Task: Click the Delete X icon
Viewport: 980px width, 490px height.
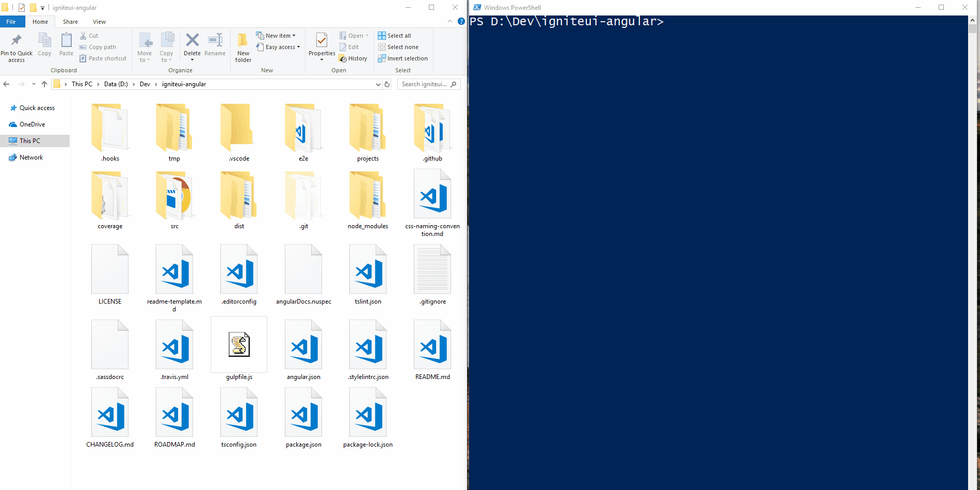Action: coord(192,40)
